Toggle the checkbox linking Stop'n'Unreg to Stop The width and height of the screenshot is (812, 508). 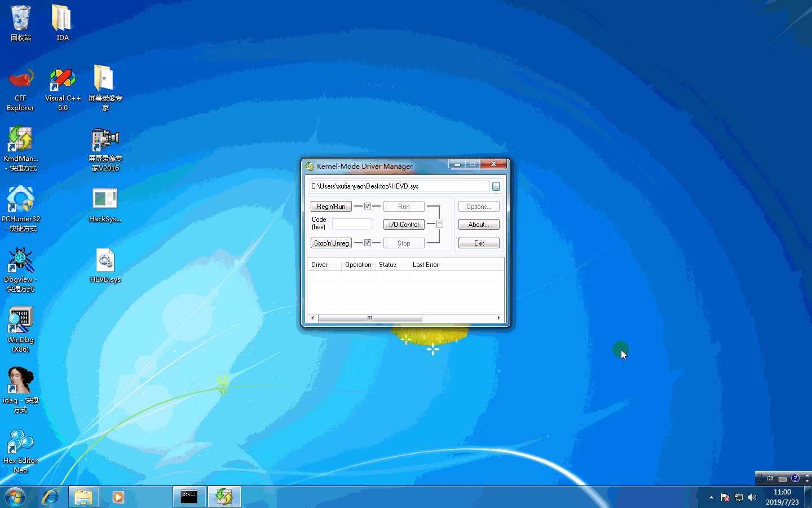pos(368,243)
